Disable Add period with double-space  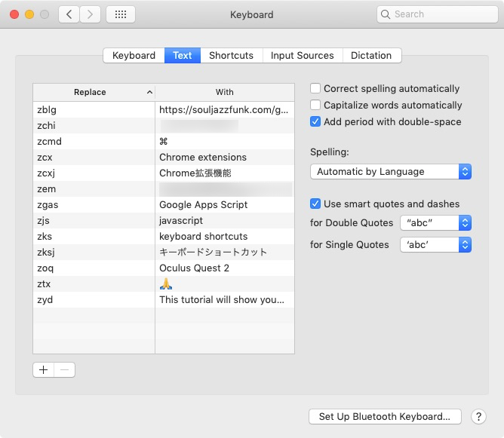pos(315,122)
